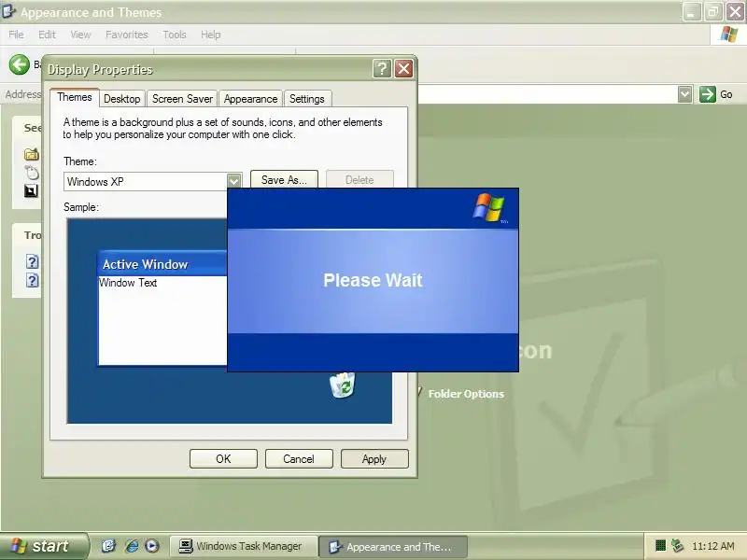Click the green Go arrow button

click(x=708, y=94)
